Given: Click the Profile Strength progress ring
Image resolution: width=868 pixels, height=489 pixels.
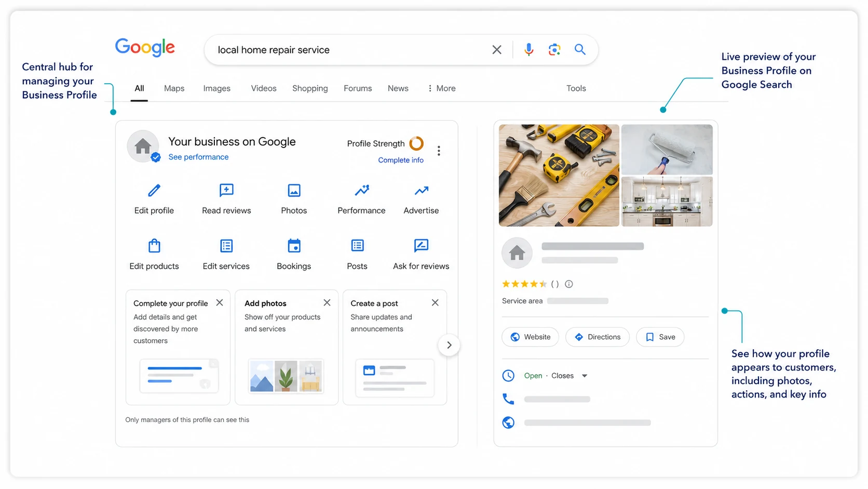Looking at the screenshot, I should click(x=416, y=143).
